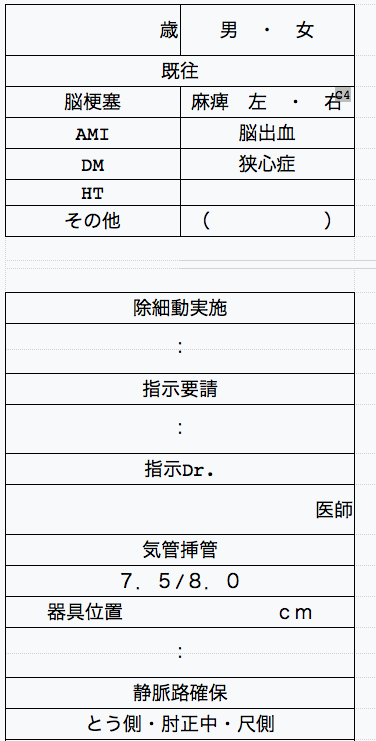Click the 指示Dr. cell

[x=180, y=469]
